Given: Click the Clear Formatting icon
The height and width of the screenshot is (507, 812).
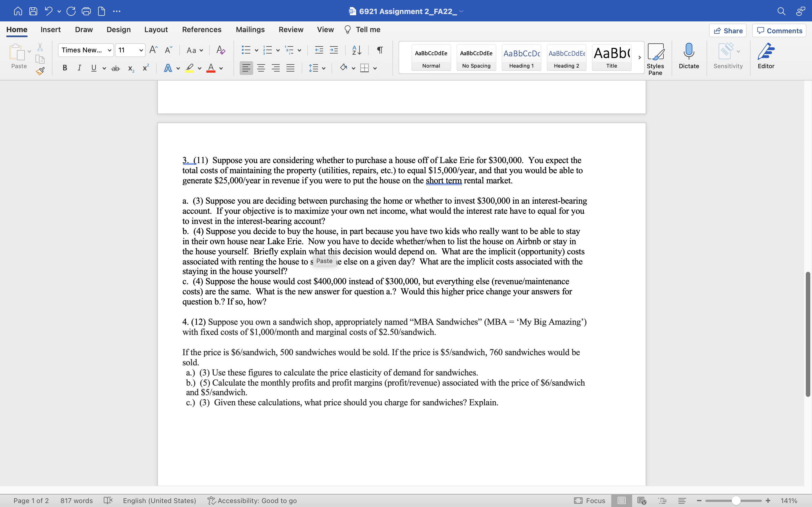Looking at the screenshot, I should click(220, 50).
